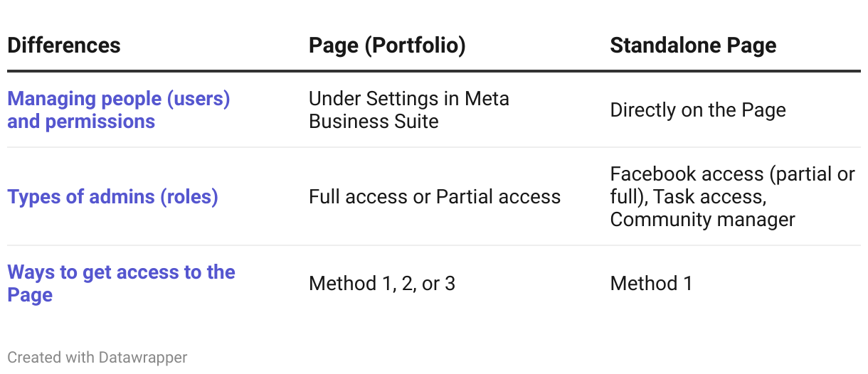Click the 'Under Settings in Meta Business Suite' cell
This screenshot has height=374, width=868.
(409, 110)
